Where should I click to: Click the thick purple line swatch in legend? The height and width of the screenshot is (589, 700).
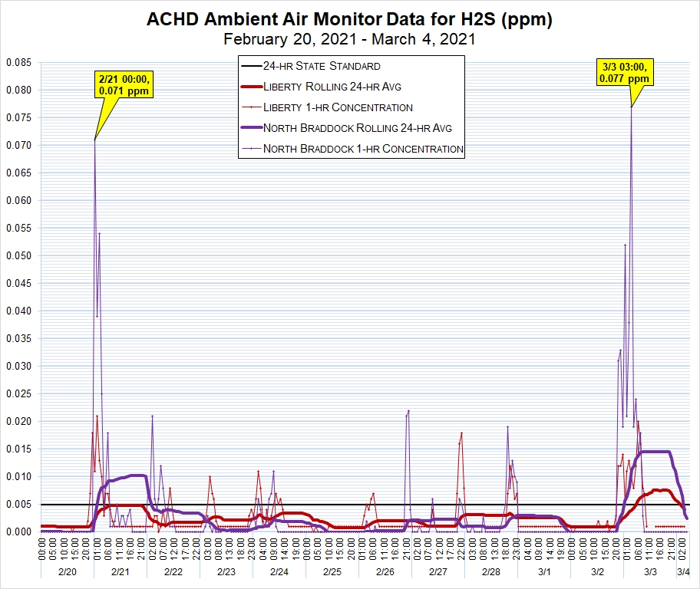point(250,128)
